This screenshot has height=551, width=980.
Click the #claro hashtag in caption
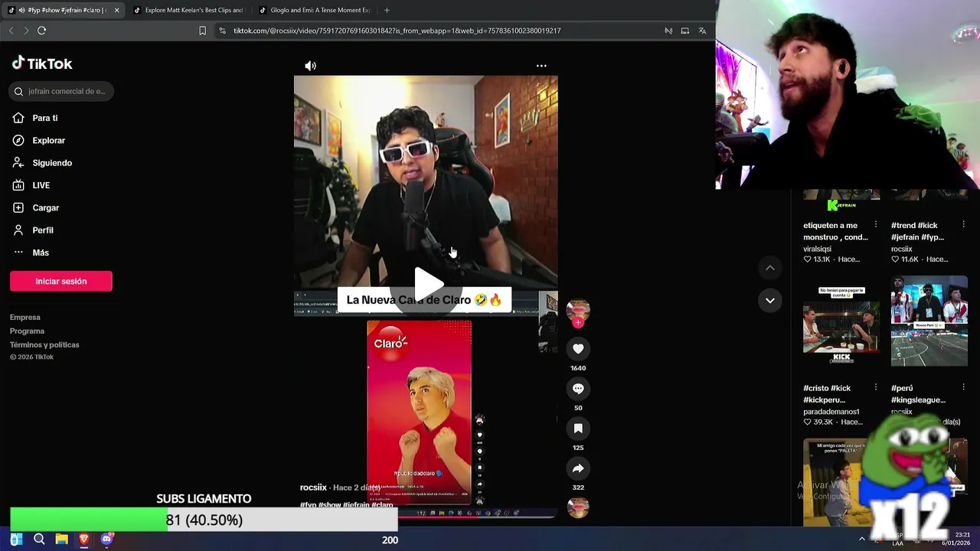point(382,505)
